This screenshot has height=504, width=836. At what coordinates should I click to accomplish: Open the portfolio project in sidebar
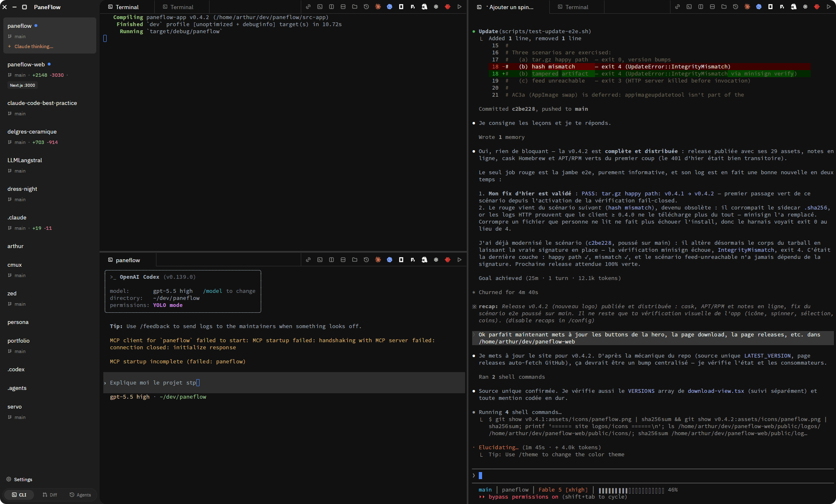pyautogui.click(x=50, y=346)
